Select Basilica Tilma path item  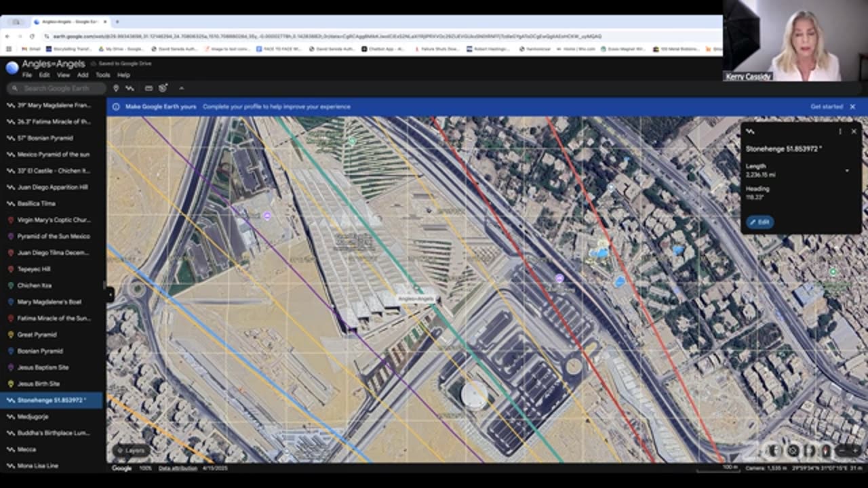pyautogui.click(x=52, y=203)
